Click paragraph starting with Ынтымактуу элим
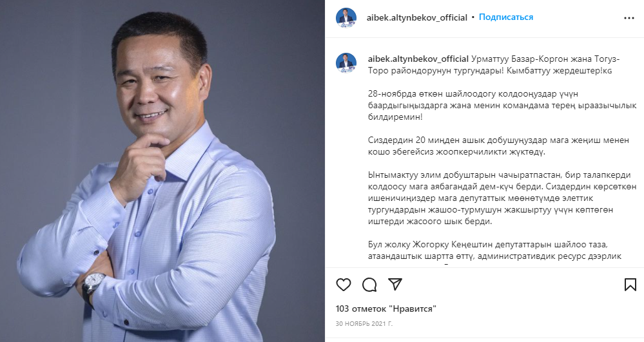This screenshot has width=644, height=342. 502,198
